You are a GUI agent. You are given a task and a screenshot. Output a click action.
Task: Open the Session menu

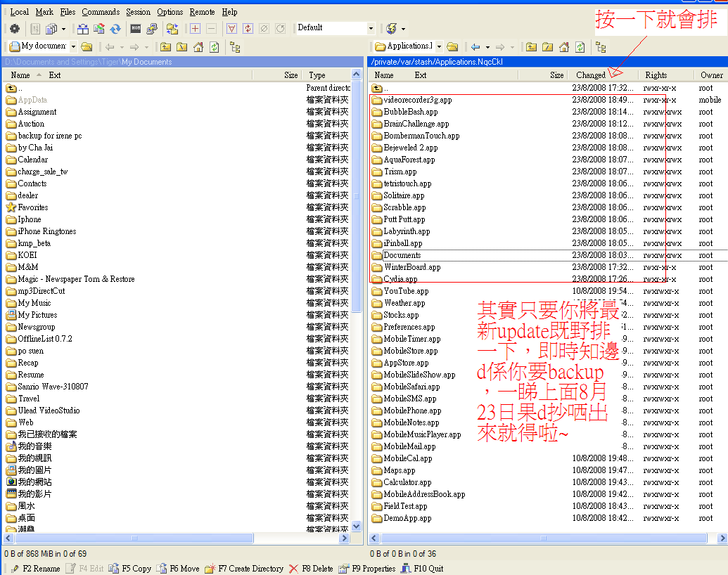tap(138, 12)
